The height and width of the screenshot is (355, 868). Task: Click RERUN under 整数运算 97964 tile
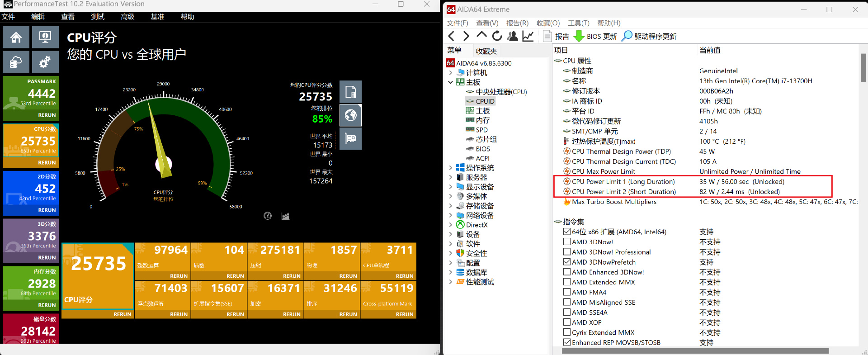[179, 276]
